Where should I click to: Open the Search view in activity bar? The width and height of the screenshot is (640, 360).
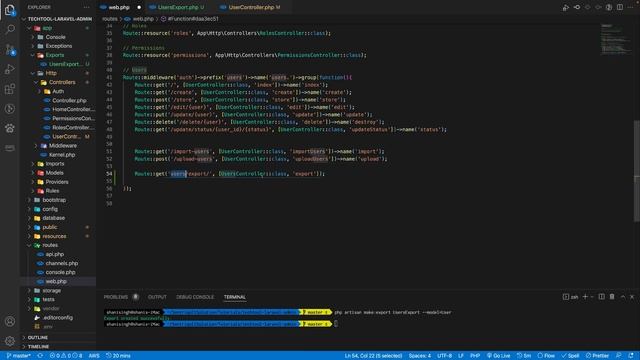(x=10, y=29)
